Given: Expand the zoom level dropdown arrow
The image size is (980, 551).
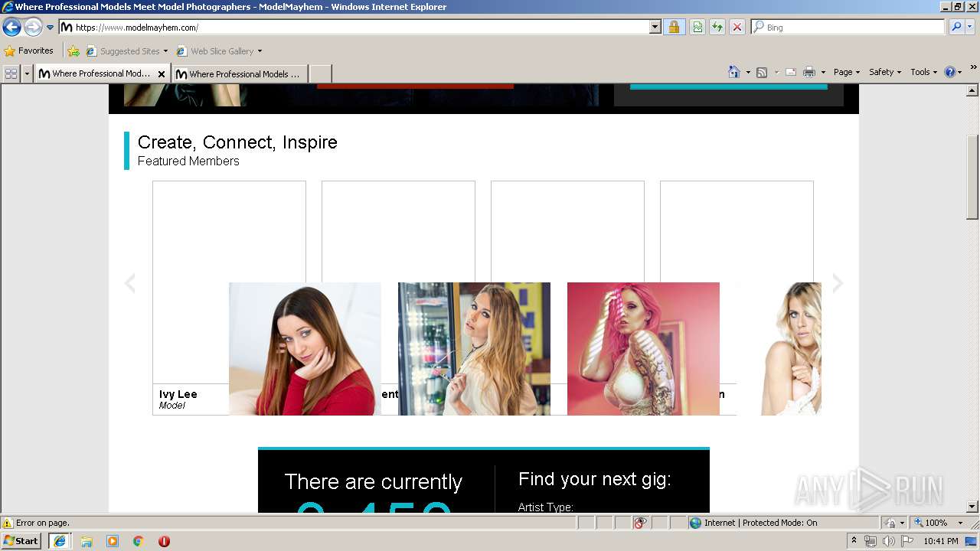Looking at the screenshot, I should pyautogui.click(x=960, y=523).
